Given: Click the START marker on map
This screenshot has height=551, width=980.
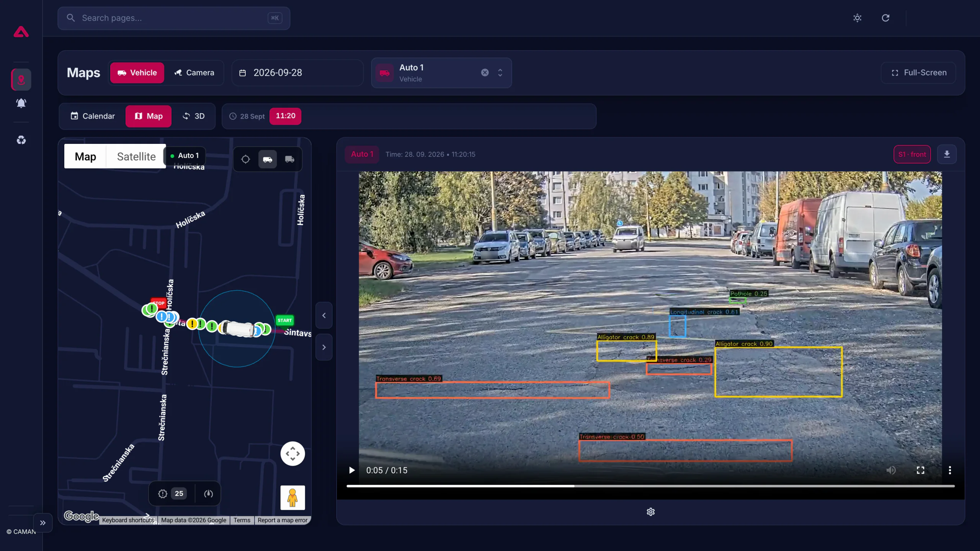Looking at the screenshot, I should pyautogui.click(x=284, y=320).
